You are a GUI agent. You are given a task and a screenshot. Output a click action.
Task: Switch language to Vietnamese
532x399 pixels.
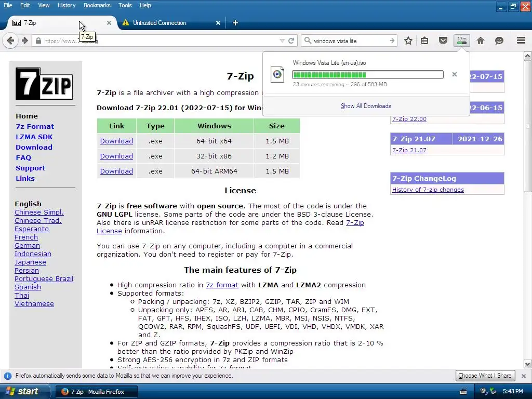click(x=34, y=304)
